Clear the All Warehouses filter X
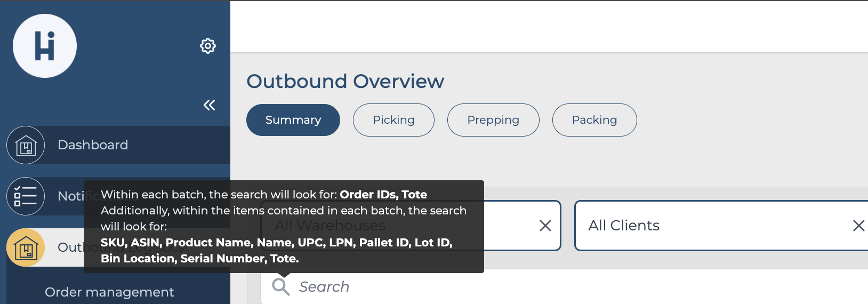The width and height of the screenshot is (868, 304). (x=545, y=226)
